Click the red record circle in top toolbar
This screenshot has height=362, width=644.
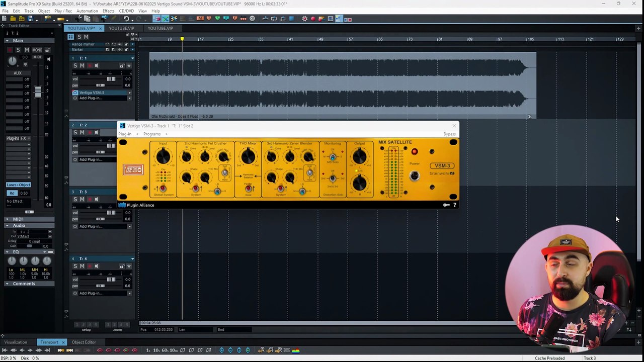coord(313,19)
